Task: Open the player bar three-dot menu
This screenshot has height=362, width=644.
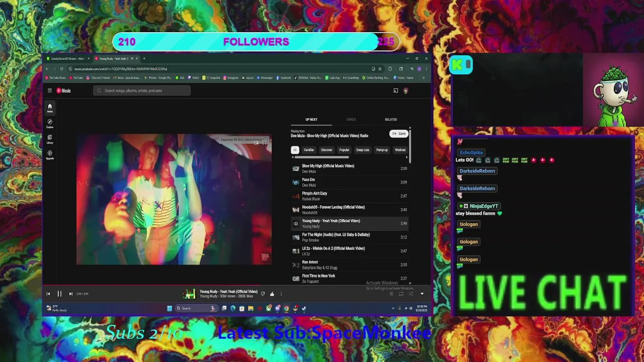Action: pos(281,294)
